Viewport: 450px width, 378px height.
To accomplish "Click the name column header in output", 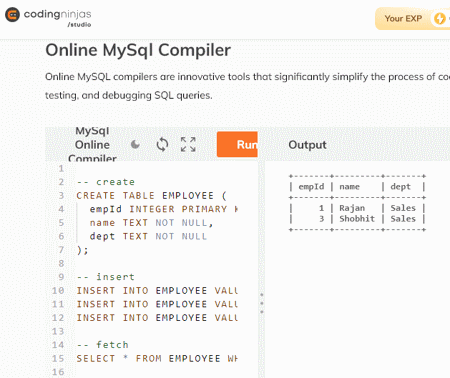I will [x=349, y=187].
